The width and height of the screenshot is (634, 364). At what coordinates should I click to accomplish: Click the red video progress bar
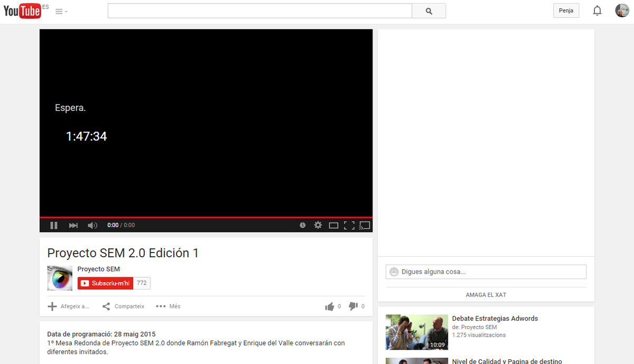coord(206,217)
